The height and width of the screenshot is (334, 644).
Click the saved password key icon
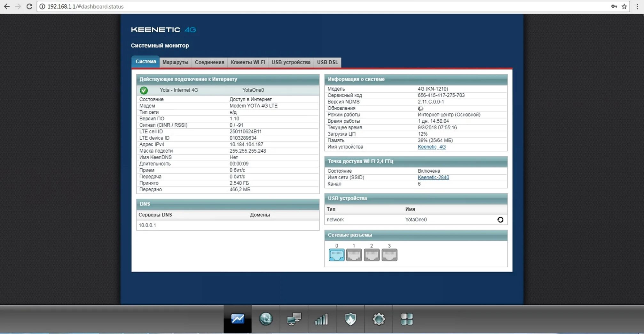614,6
